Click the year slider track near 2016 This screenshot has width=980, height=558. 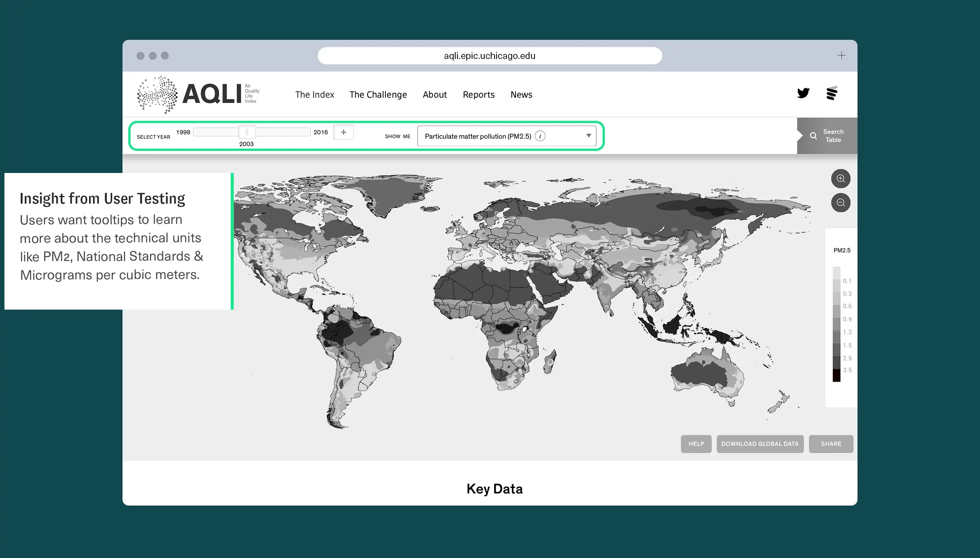(303, 132)
